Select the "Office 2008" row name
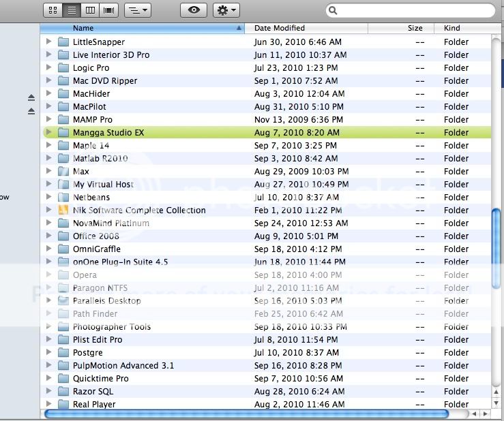 (95, 236)
